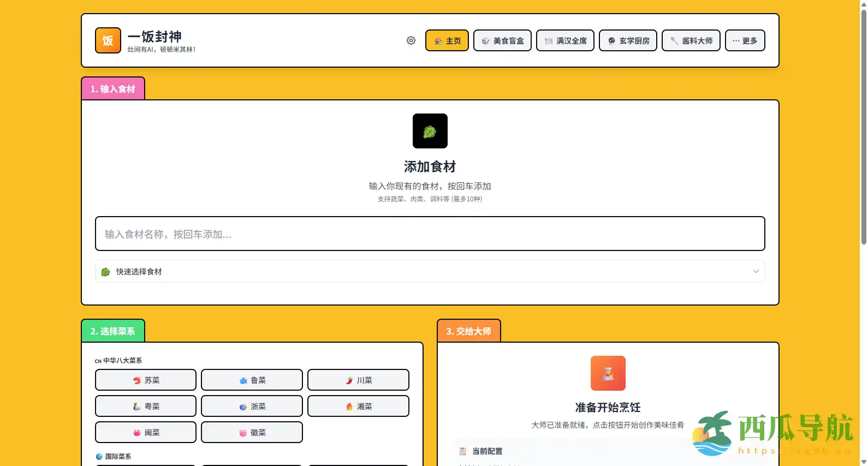868x466 pixels.
Task: Choose 川菜 cuisine style
Action: [x=358, y=380]
